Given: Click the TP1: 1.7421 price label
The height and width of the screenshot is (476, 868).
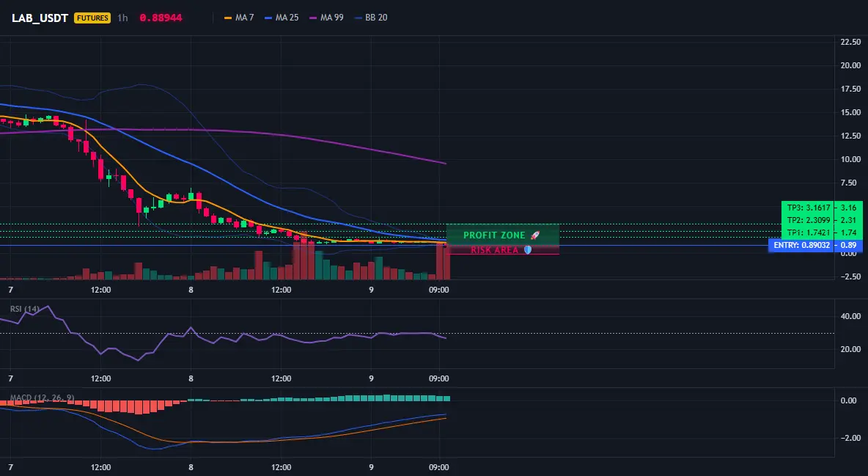Looking at the screenshot, I should pos(809,232).
